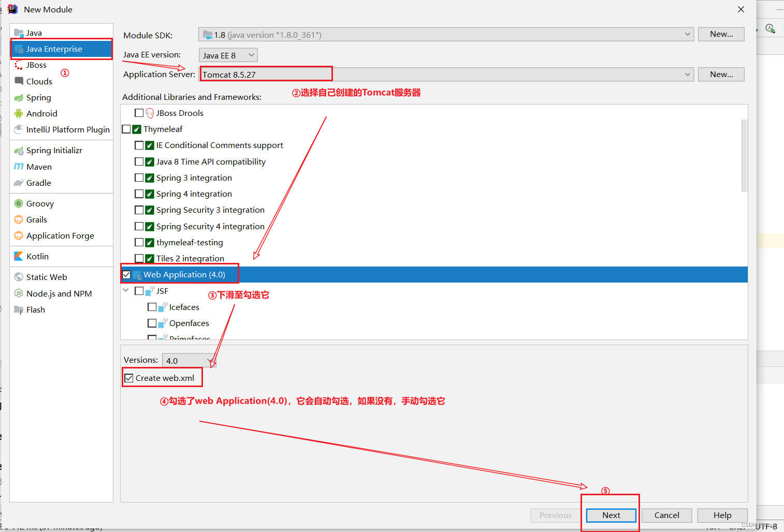784x532 pixels.
Task: Enable IE Conditional Comments support
Action: click(x=139, y=145)
